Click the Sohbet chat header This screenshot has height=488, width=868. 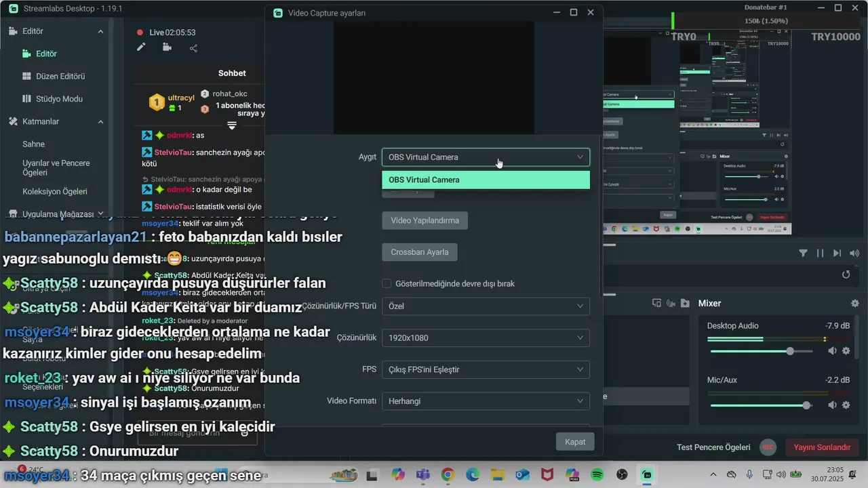232,73
